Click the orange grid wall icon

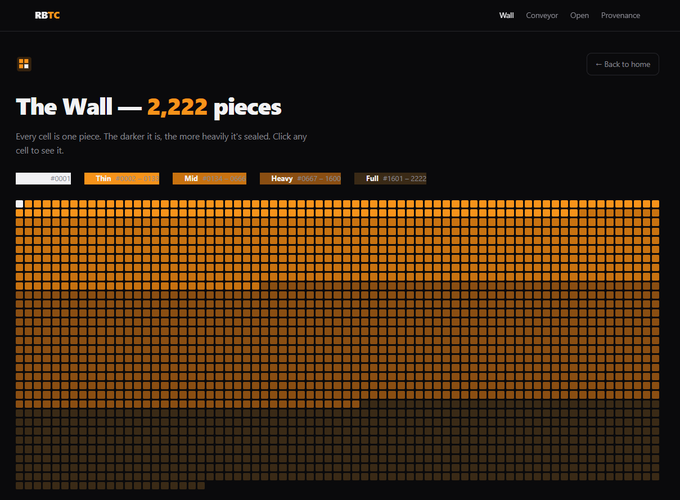tap(24, 64)
